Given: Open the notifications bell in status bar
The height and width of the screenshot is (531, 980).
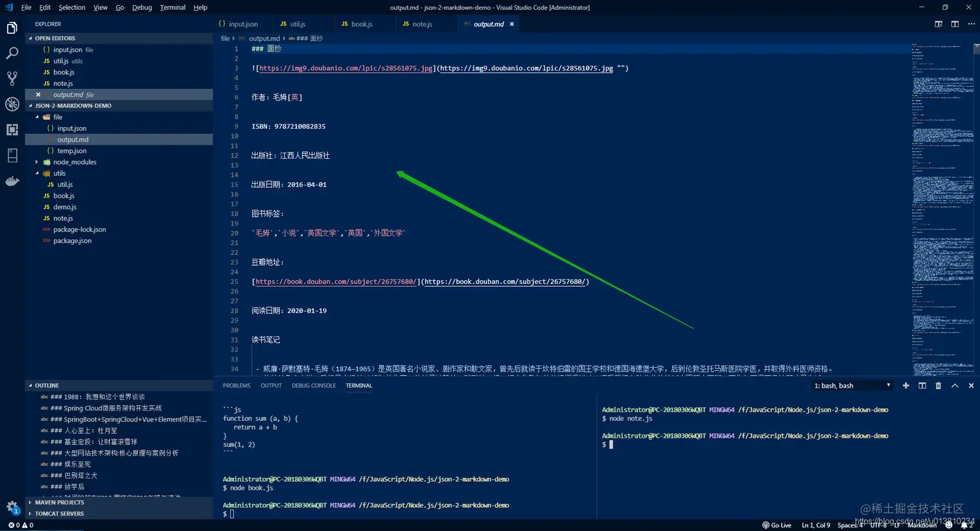Looking at the screenshot, I should [x=966, y=525].
